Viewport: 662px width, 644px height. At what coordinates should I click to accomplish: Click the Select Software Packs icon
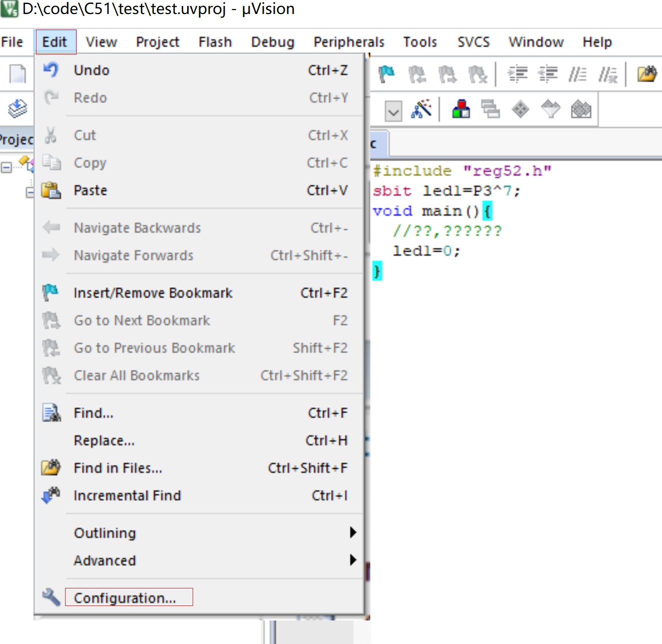pos(551,109)
